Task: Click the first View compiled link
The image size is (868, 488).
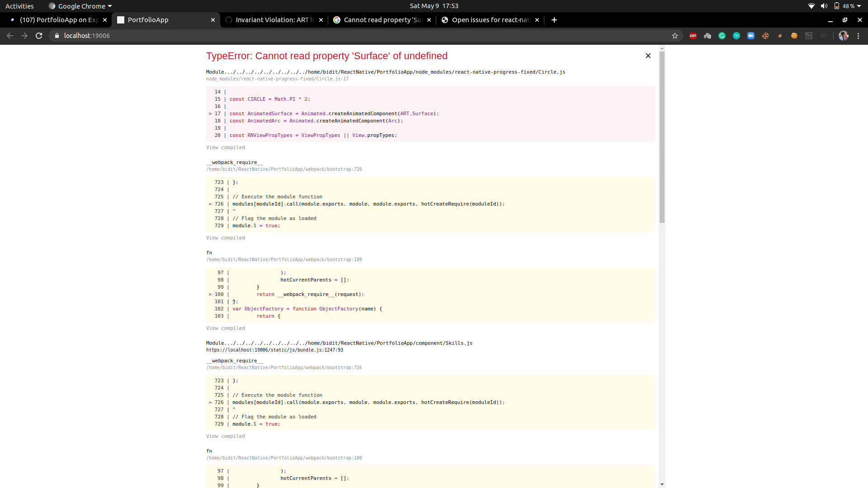Action: tap(225, 147)
